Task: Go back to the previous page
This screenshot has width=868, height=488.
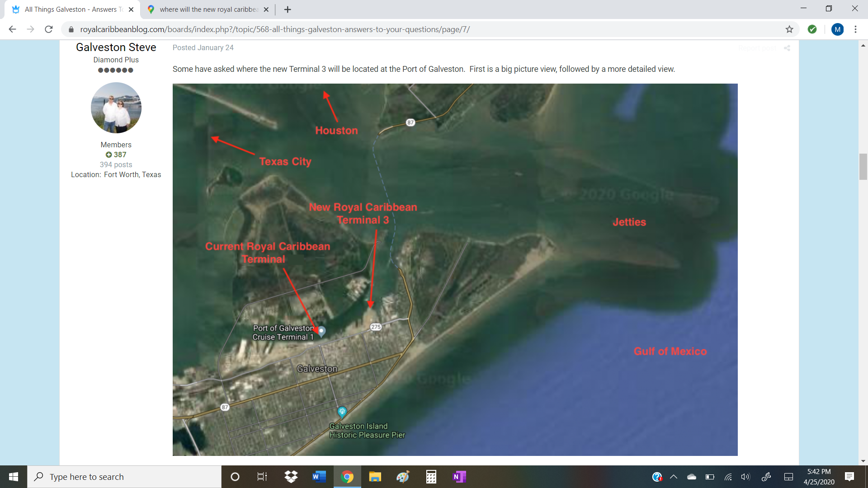Action: tap(12, 29)
